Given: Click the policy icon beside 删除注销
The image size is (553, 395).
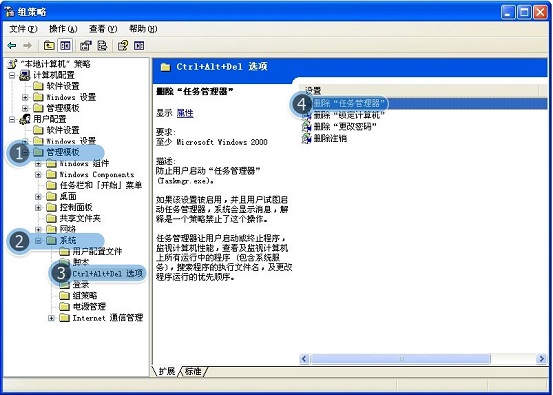Looking at the screenshot, I should click(x=306, y=138).
